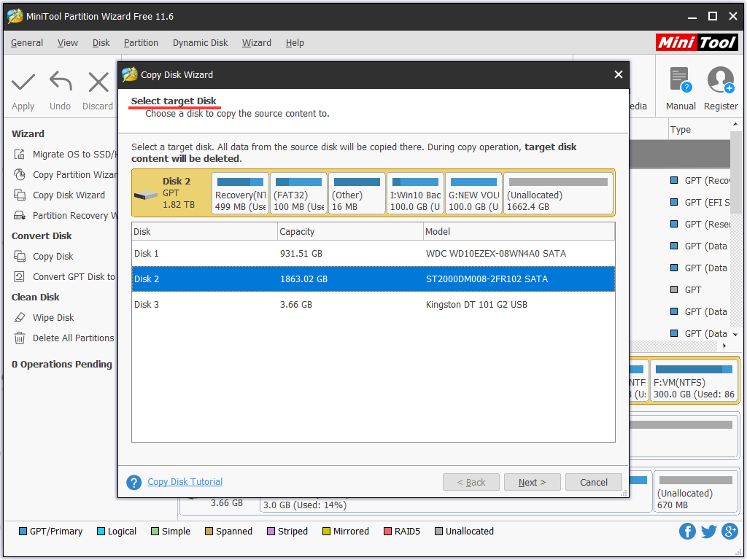Open the Help menu
747x560 pixels.
pyautogui.click(x=295, y=43)
